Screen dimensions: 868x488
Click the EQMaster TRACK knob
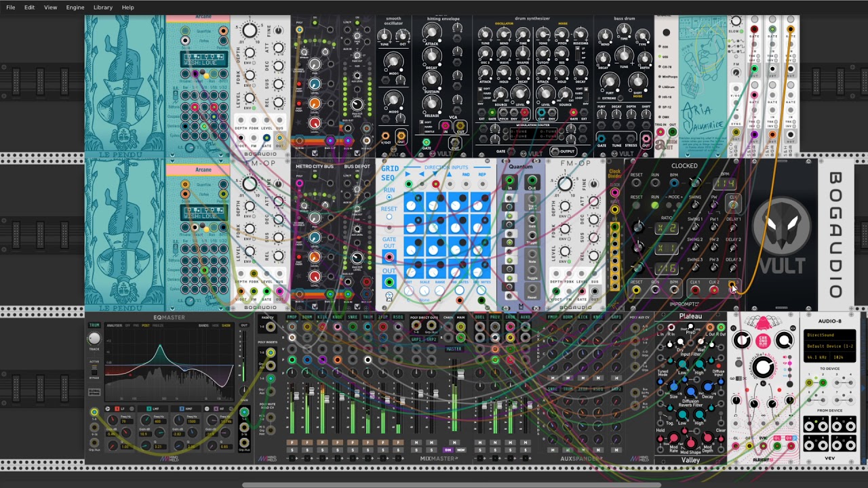pyautogui.click(x=94, y=339)
